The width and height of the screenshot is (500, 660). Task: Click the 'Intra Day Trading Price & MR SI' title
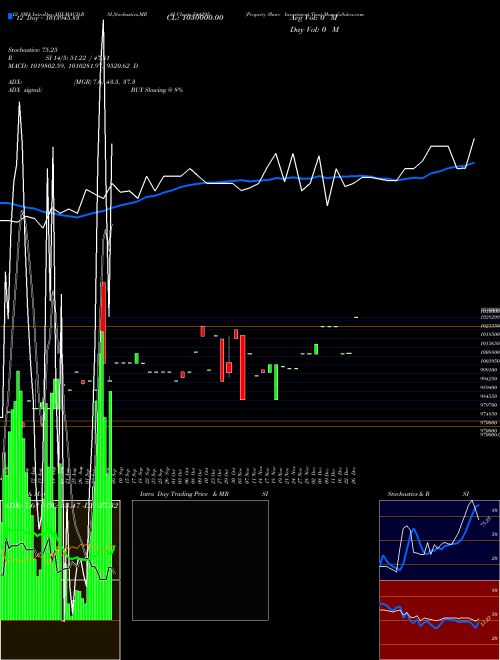pos(204,494)
